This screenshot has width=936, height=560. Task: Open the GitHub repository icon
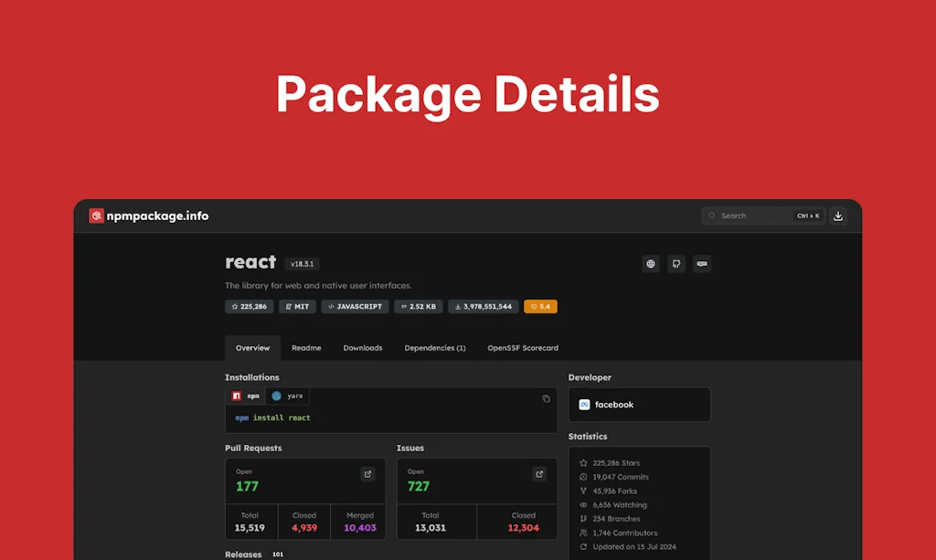[676, 264]
